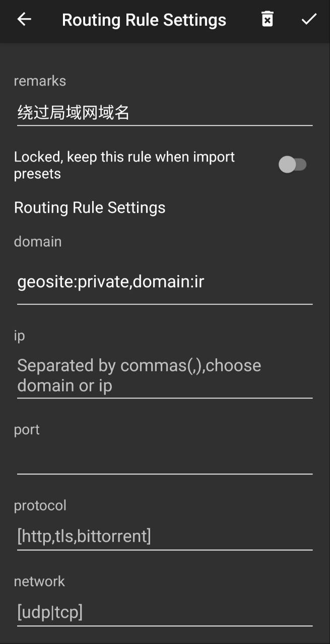
Task: Tap the 'Locked, keep this rule' description text
Action: (124, 165)
